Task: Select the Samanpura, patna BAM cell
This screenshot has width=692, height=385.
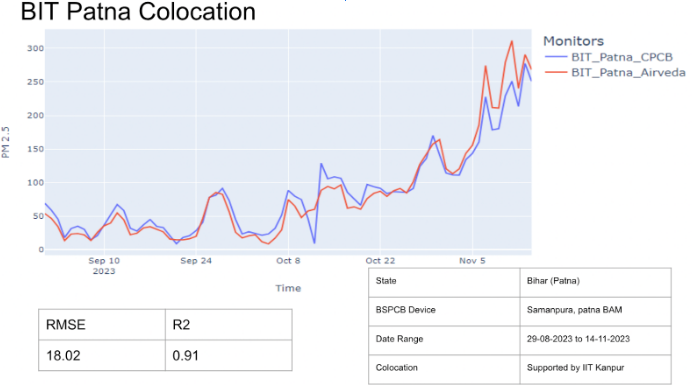Action: 595,311
